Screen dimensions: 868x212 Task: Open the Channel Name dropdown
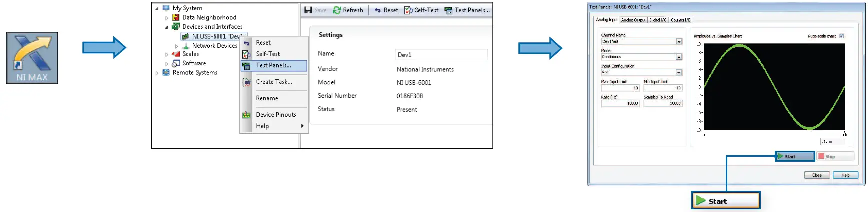pos(679,42)
